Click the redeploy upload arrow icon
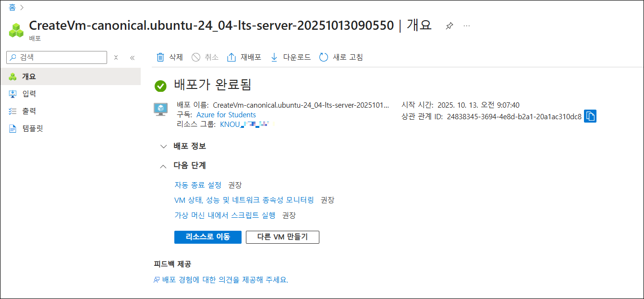The image size is (644, 299). (231, 57)
